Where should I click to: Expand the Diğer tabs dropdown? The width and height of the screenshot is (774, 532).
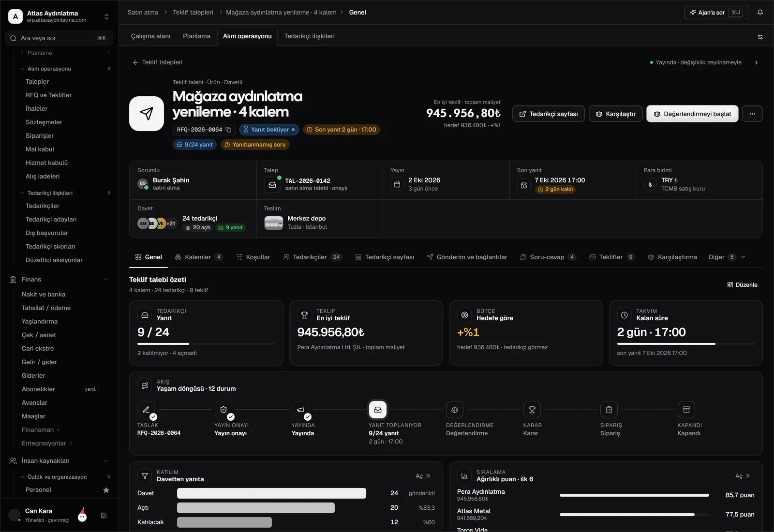pos(727,257)
